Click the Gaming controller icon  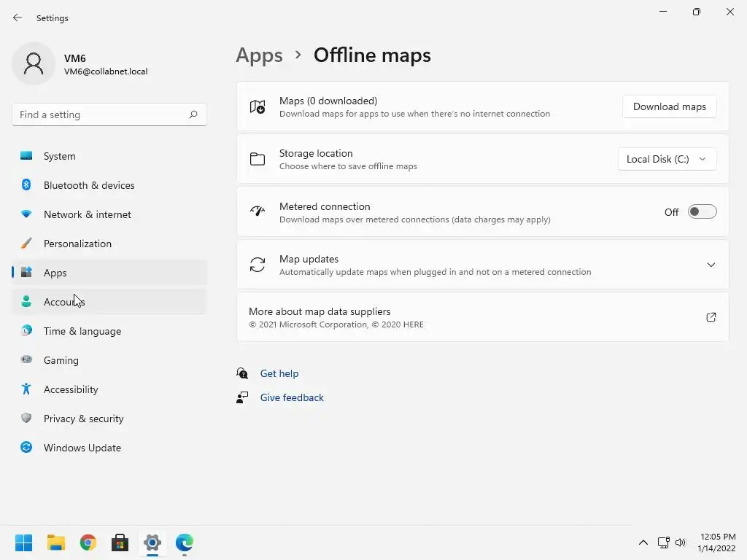tap(26, 360)
